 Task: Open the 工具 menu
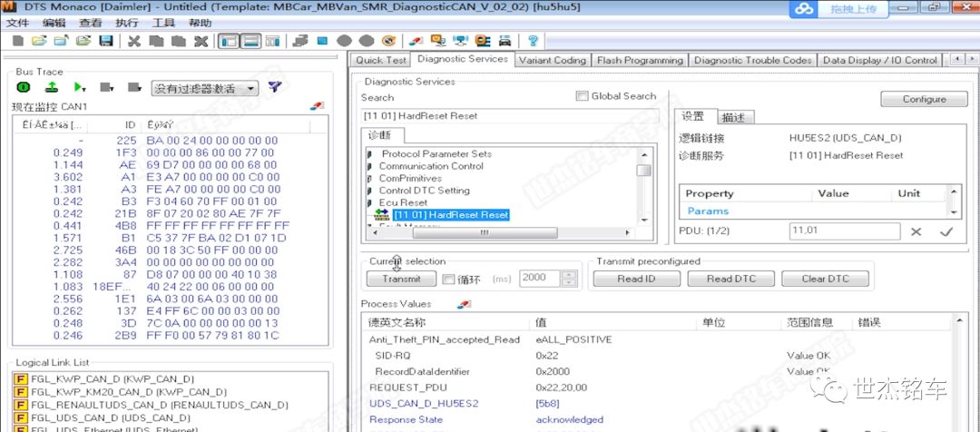pos(163,23)
